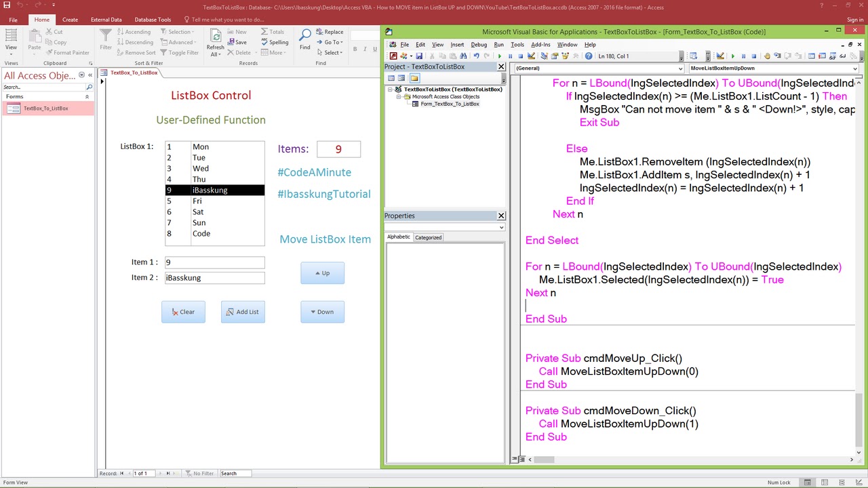
Task: Click the Find binoculars icon in VBA toolbar
Action: pyautogui.click(x=462, y=56)
